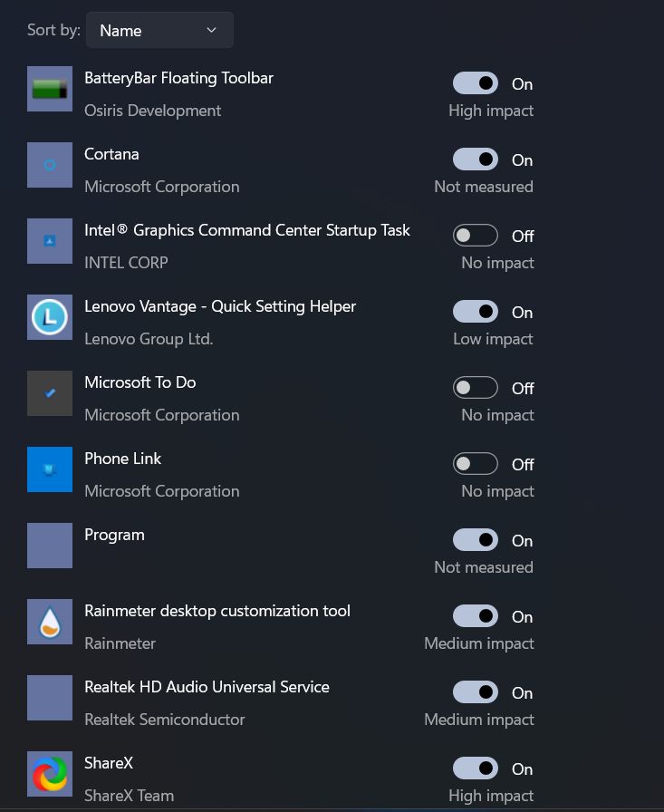Open the Sort by Name dropdown
The width and height of the screenshot is (664, 812).
pyautogui.click(x=159, y=30)
